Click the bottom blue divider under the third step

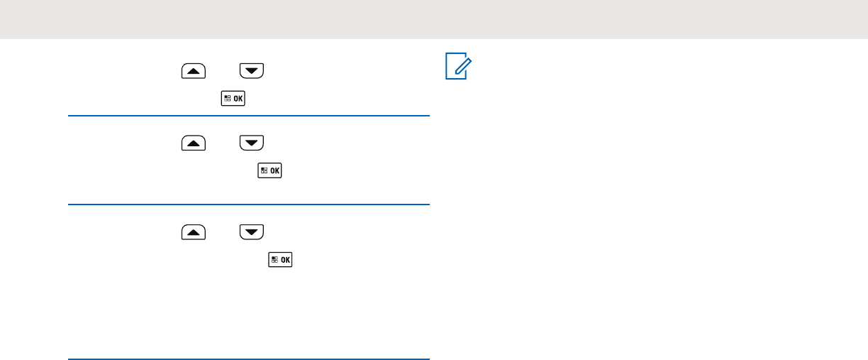248,359
